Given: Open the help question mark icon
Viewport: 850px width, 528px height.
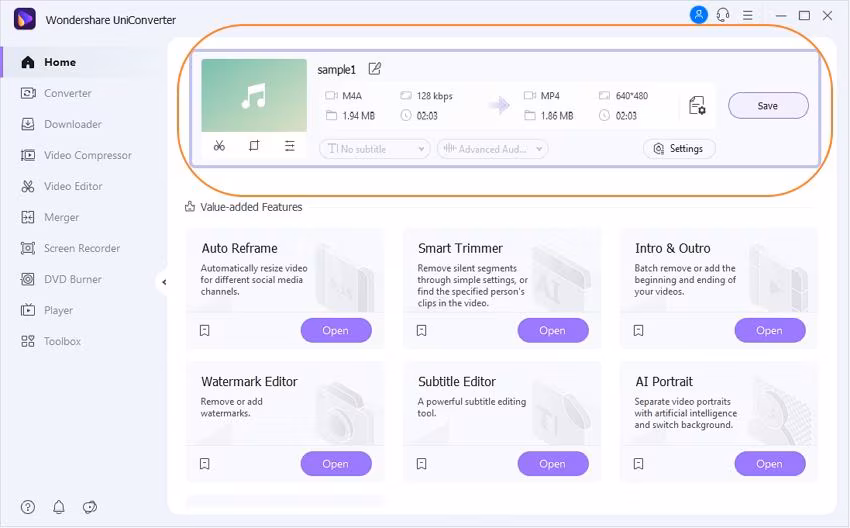Looking at the screenshot, I should click(x=28, y=507).
